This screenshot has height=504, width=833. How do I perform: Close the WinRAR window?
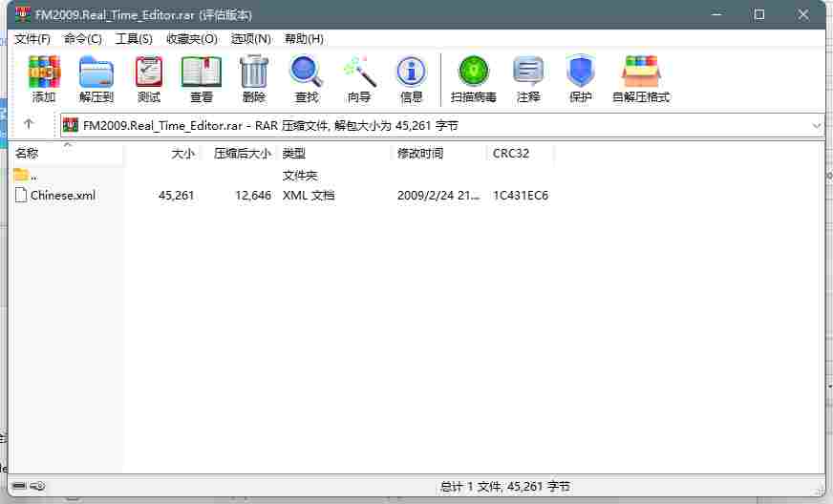pyautogui.click(x=802, y=14)
